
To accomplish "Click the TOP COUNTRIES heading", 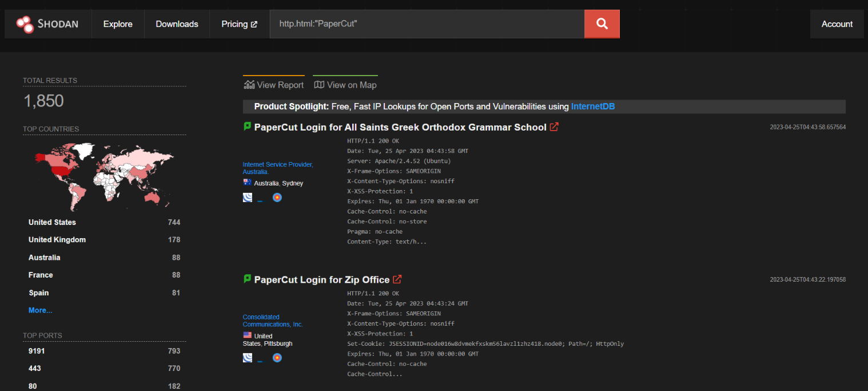I will click(51, 129).
